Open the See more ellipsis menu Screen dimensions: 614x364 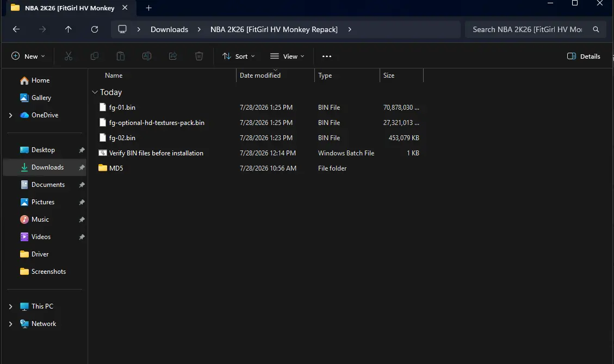(327, 57)
